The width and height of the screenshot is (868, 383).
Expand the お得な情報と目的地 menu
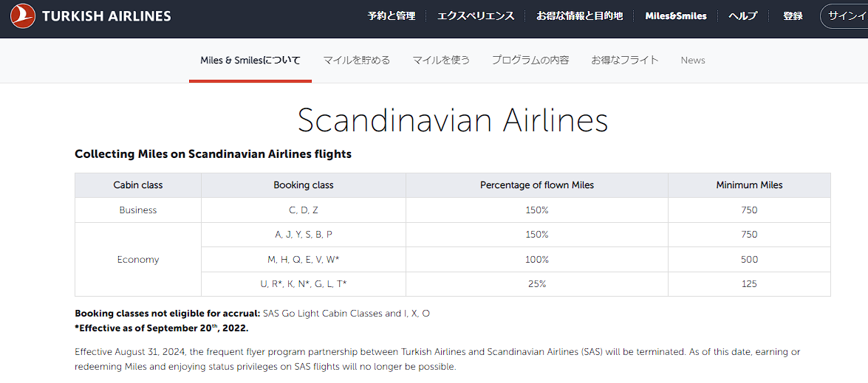coord(579,15)
